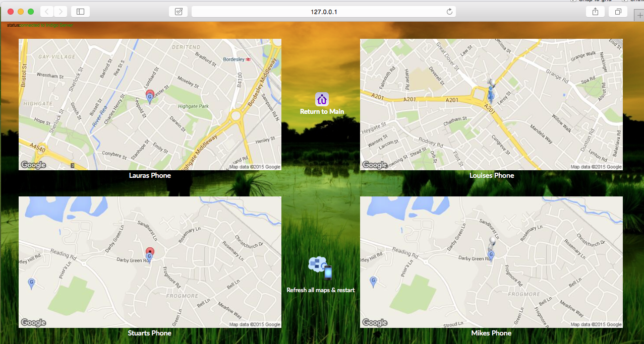Click Map data ©2015 Google in Mikes map

click(x=596, y=324)
